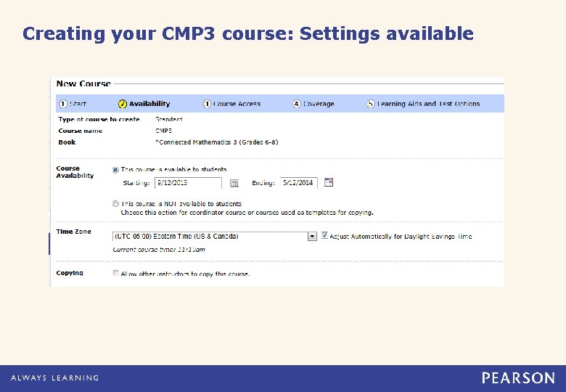Image resolution: width=566 pixels, height=392 pixels.
Task: Go to the Coverage step tab
Action: click(x=313, y=104)
